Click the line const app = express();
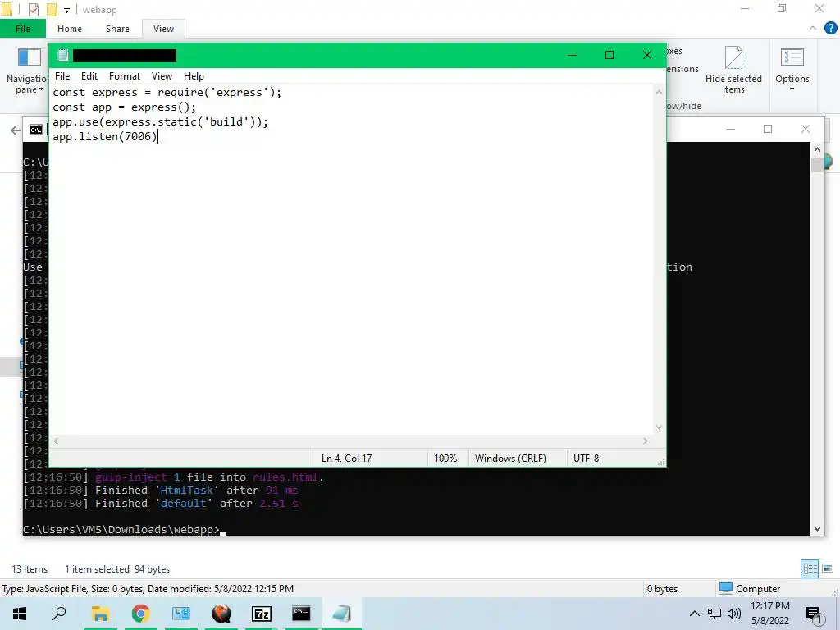This screenshot has width=840, height=630. (125, 107)
